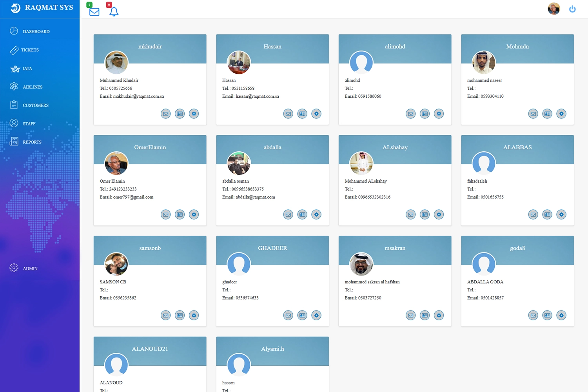Viewport: 588px width, 392px height.
Task: Click the RAQMAT SYS logo
Action: tap(42, 7)
